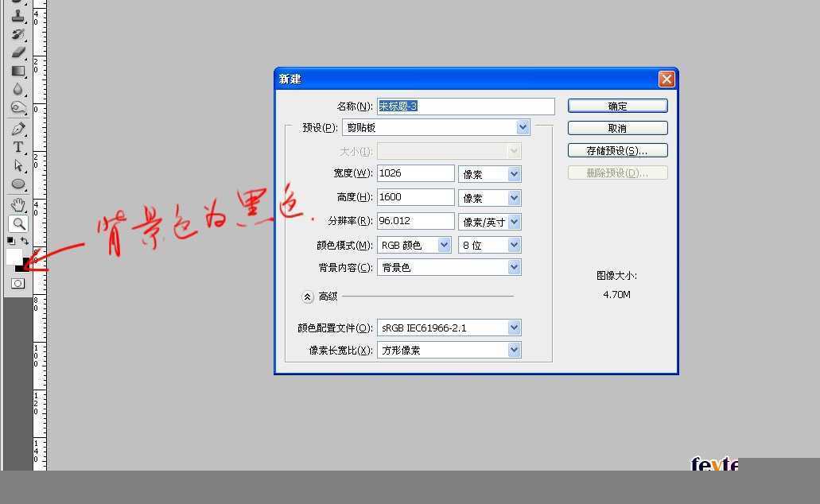
Task: Open the 背景内容 background contents dropdown
Action: tap(515, 267)
